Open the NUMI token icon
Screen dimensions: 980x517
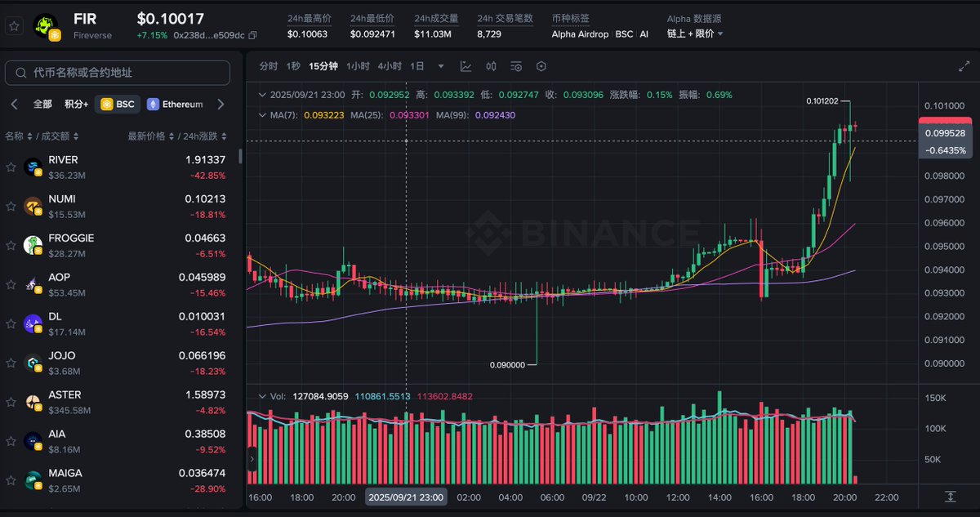pyautogui.click(x=33, y=206)
